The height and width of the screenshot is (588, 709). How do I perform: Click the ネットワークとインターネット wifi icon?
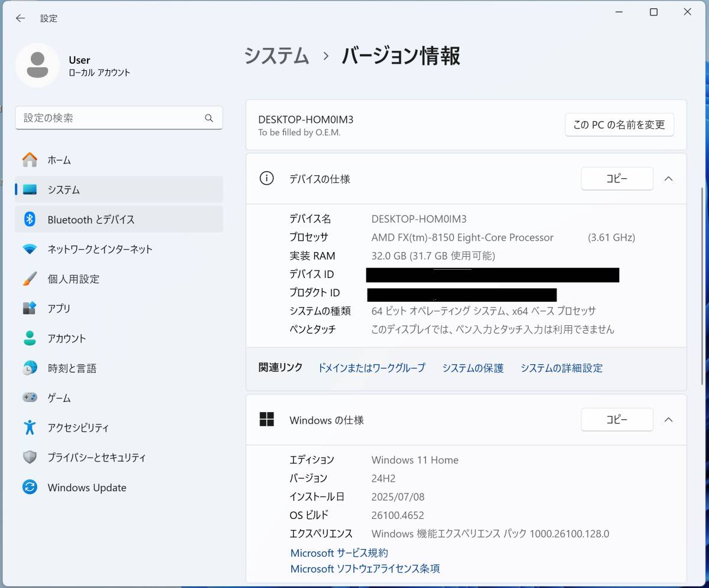click(x=30, y=249)
